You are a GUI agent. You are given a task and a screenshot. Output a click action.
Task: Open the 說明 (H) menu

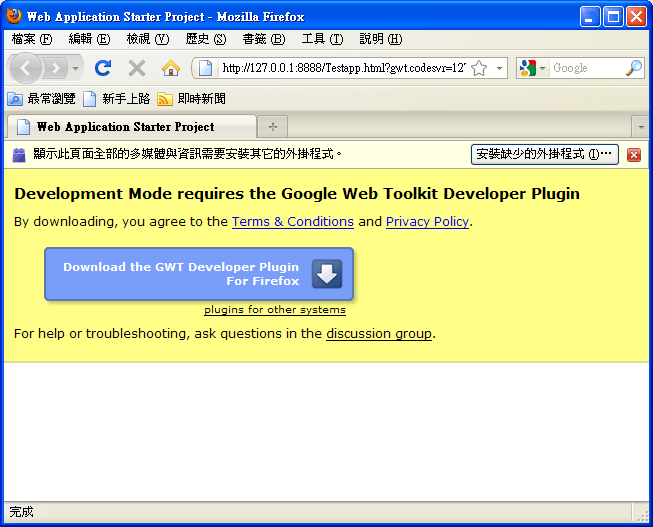point(381,39)
